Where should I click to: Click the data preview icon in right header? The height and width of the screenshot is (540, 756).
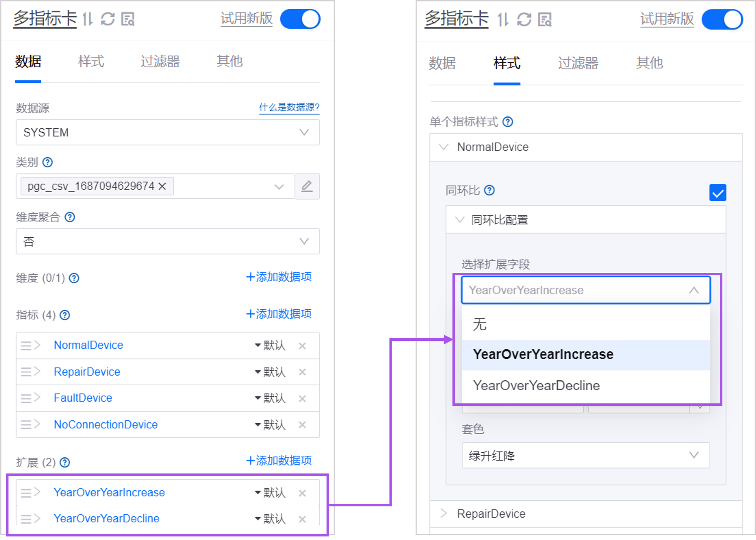[x=545, y=19]
